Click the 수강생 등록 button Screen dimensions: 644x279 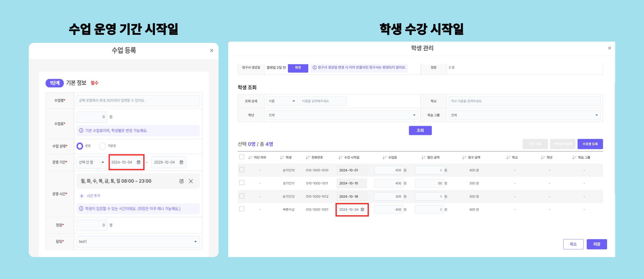click(x=590, y=144)
